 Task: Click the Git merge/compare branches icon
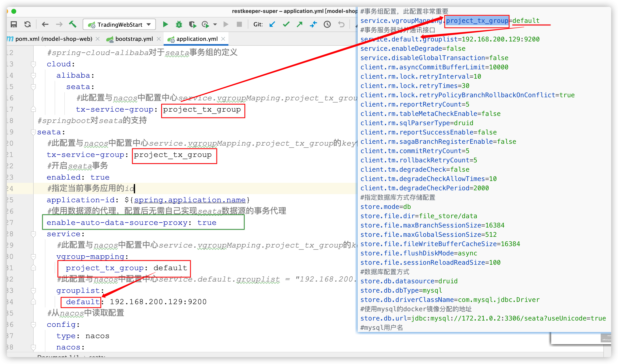point(313,24)
